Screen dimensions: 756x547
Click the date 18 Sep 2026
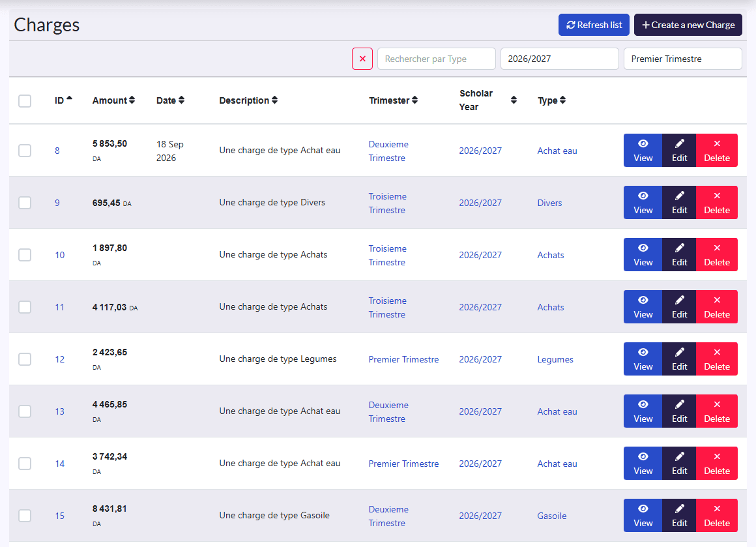(169, 151)
